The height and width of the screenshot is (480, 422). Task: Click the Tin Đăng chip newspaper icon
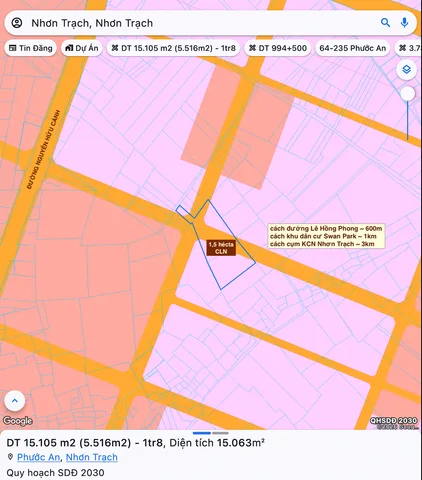(x=12, y=48)
